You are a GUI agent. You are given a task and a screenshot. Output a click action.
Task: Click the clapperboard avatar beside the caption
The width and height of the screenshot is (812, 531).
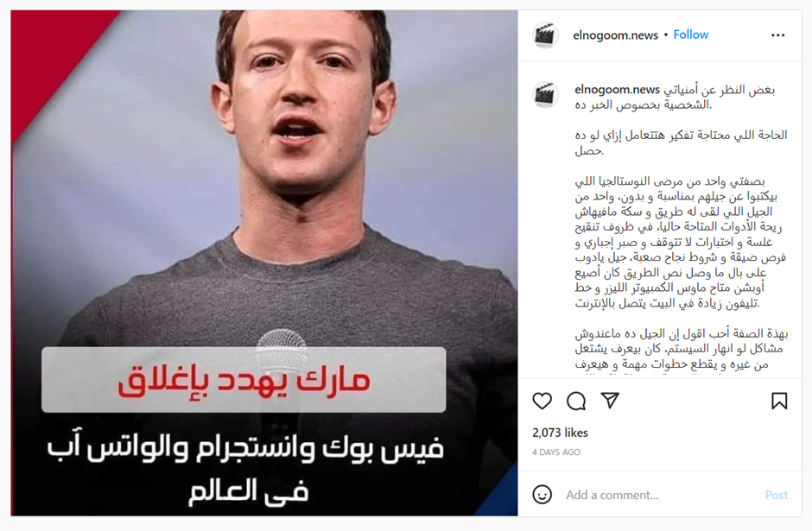coord(545,95)
